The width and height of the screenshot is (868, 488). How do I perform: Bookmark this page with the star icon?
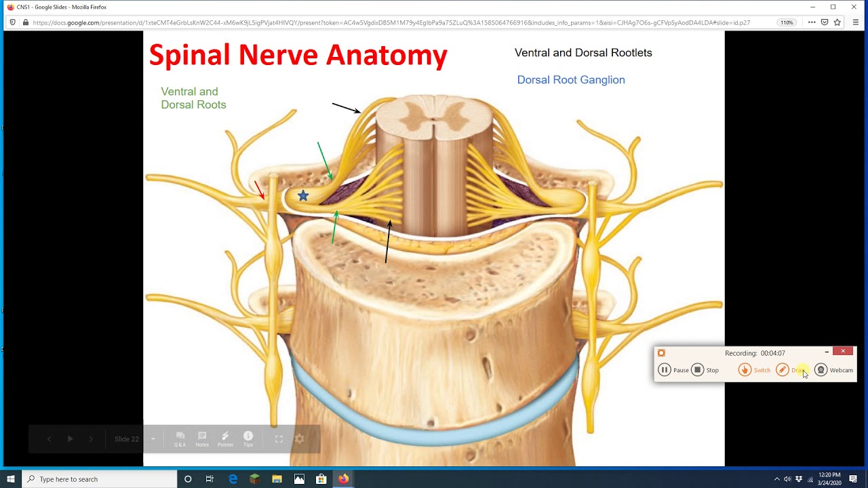coord(837,22)
